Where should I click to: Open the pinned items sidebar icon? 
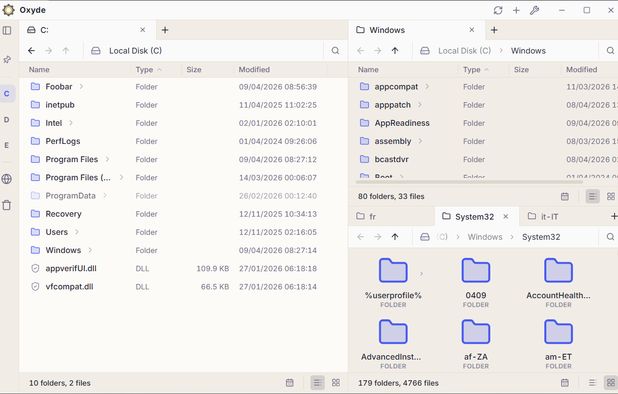[x=7, y=59]
